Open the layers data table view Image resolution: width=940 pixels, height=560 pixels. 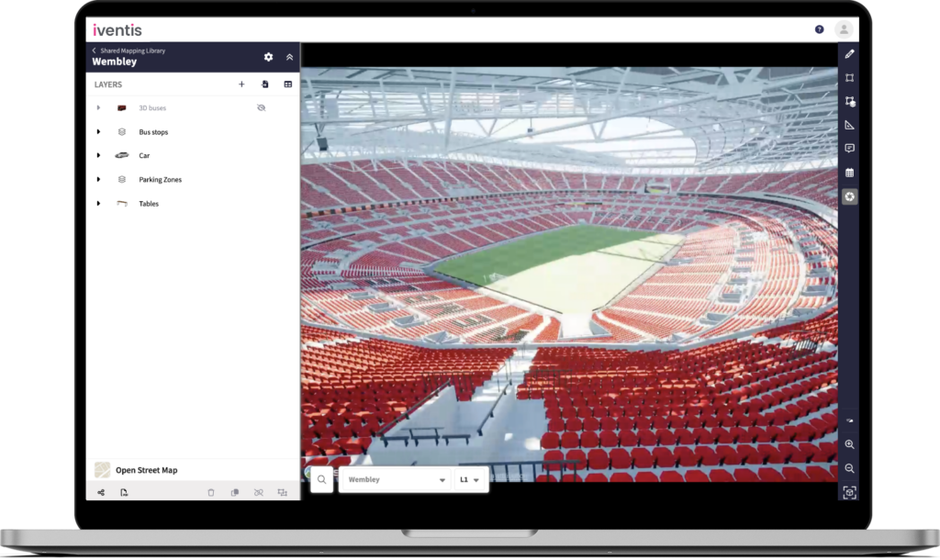tap(287, 84)
